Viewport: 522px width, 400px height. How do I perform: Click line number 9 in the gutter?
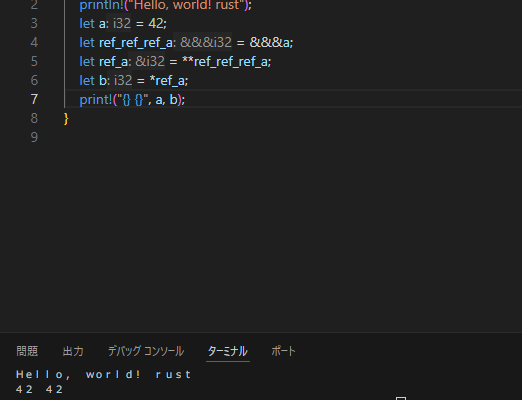tap(34, 137)
